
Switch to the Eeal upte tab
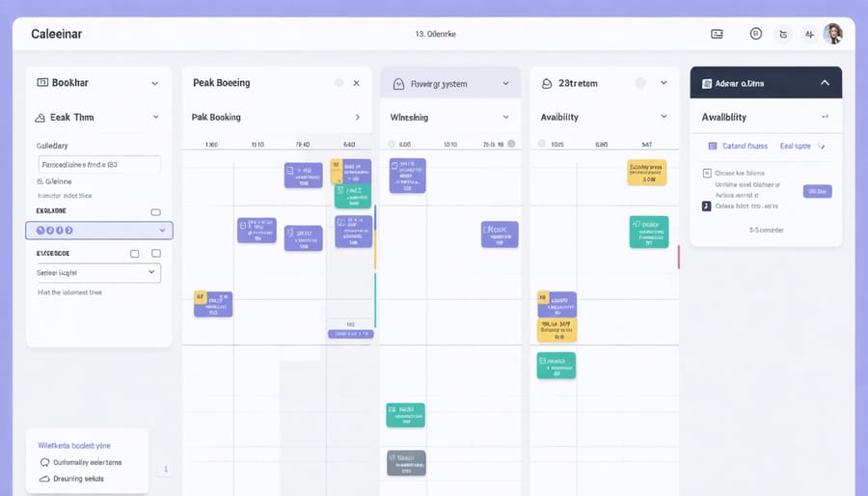click(797, 146)
